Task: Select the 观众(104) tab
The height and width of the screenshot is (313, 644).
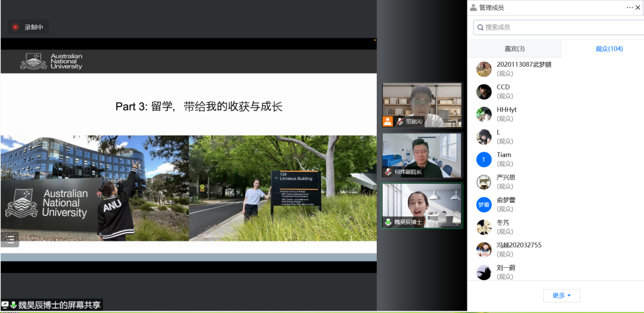Action: (x=608, y=49)
